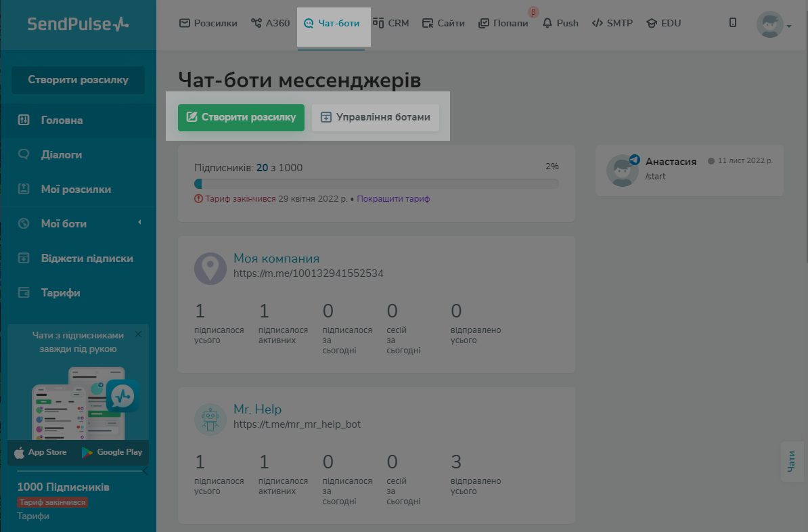Image resolution: width=808 pixels, height=532 pixels.
Task: Click the mobile phone icon in header
Action: click(x=733, y=23)
